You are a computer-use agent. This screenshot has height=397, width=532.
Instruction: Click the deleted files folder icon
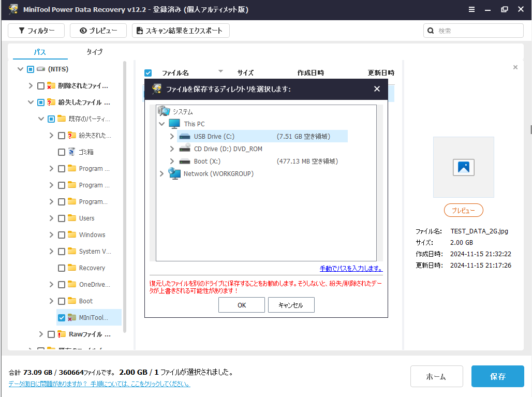[51, 85]
